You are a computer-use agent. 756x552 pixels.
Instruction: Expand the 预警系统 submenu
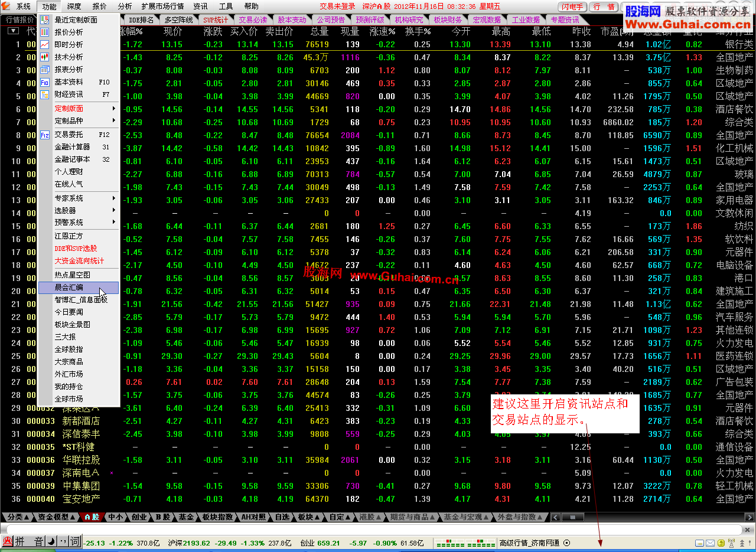(78, 223)
